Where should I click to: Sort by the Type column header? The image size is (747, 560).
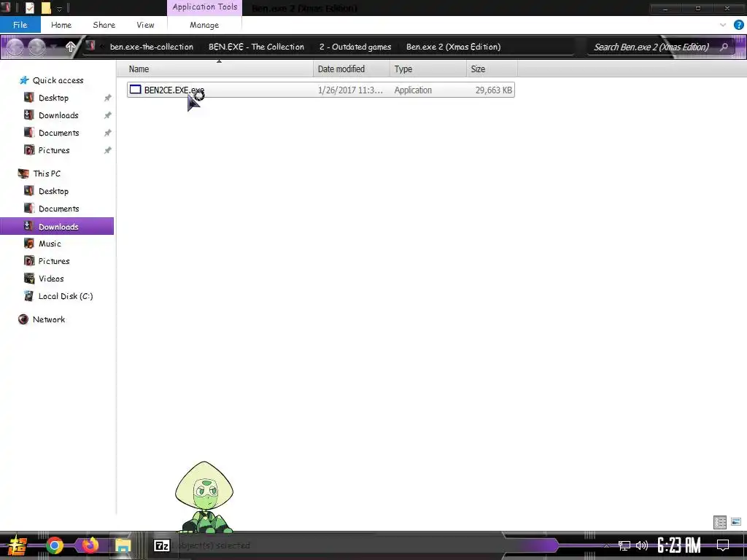427,69
